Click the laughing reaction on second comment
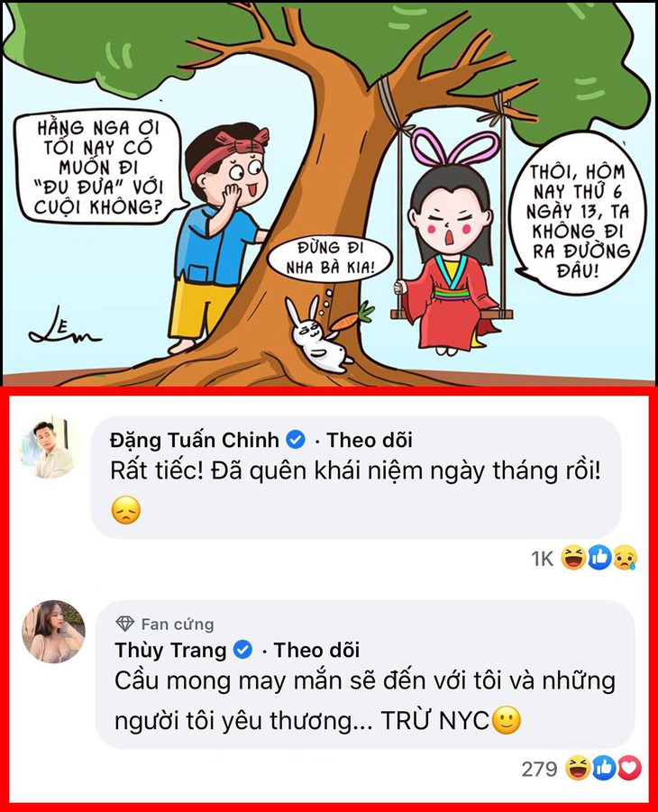This screenshot has height=812, width=658. 578,768
